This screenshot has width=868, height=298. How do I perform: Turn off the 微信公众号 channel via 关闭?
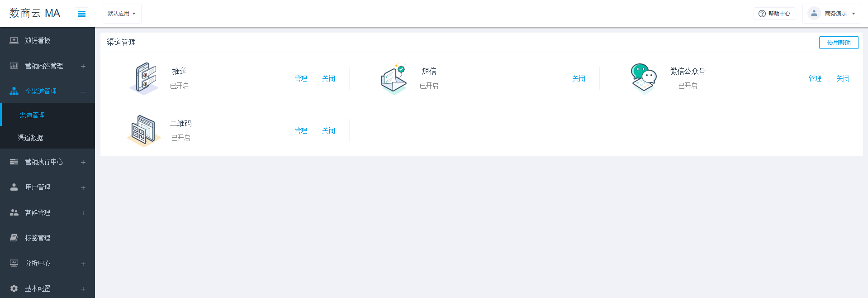(x=843, y=78)
